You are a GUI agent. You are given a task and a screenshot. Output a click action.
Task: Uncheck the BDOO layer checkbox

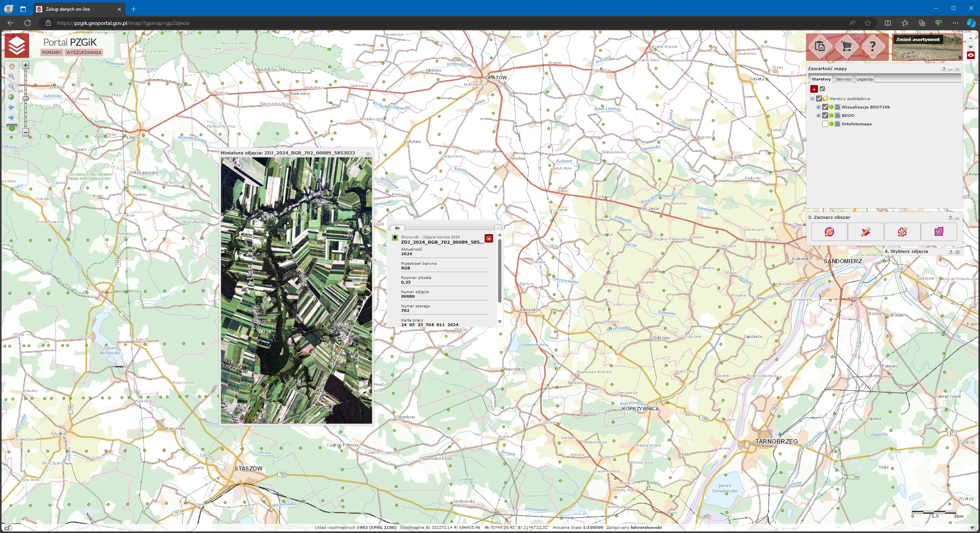tap(825, 115)
